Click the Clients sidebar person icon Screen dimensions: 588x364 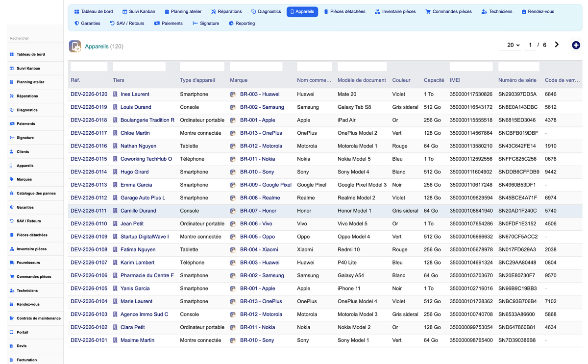(x=12, y=152)
